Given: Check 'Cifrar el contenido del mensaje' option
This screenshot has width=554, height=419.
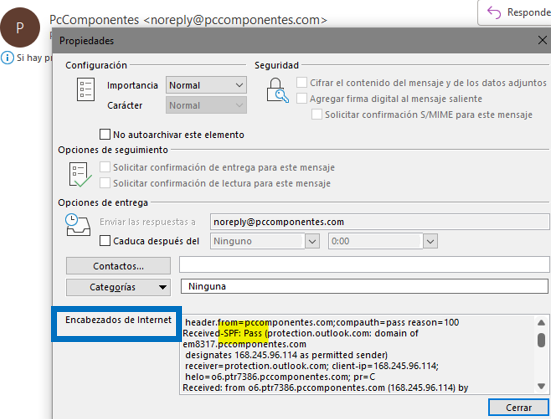Looking at the screenshot, I should coord(301,83).
